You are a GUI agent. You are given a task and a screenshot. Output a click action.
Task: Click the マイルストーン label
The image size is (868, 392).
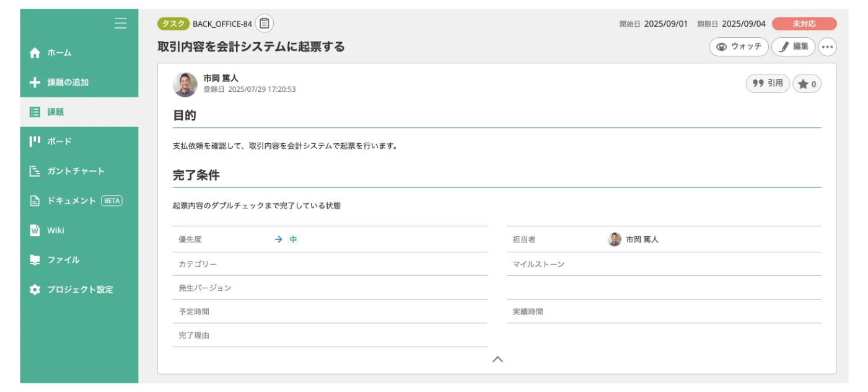point(538,264)
